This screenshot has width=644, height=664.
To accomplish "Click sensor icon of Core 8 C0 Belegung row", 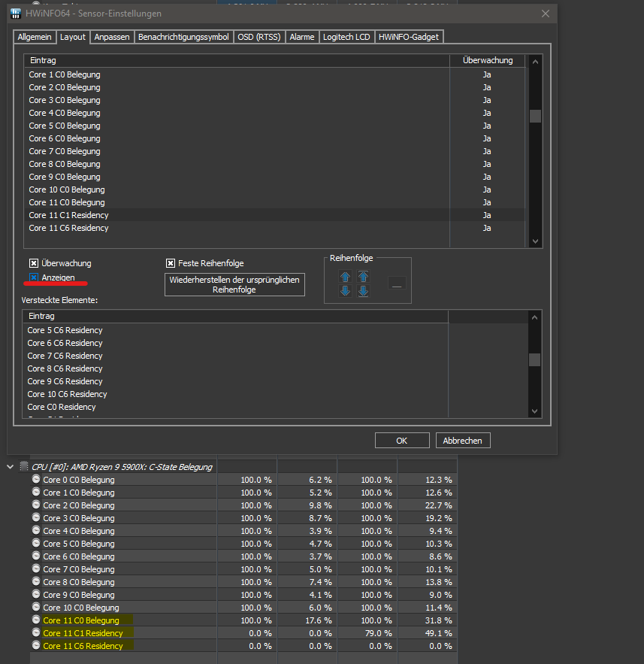I will coord(36,581).
